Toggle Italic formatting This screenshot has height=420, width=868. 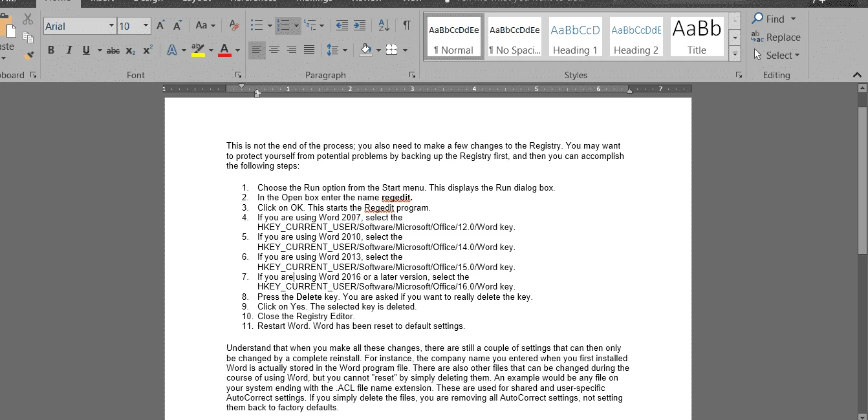[x=69, y=50]
